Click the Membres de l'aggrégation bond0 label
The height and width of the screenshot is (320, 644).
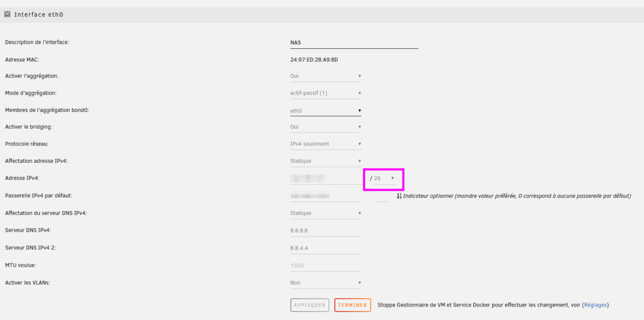[x=47, y=110]
